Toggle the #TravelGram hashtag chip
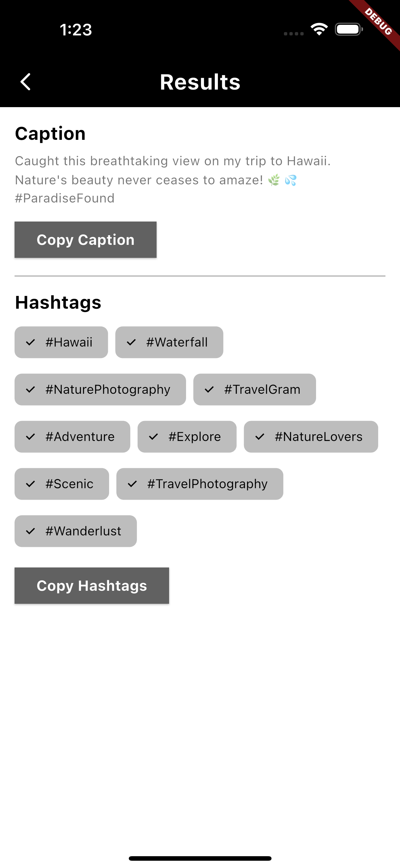The image size is (400, 868). (x=254, y=390)
